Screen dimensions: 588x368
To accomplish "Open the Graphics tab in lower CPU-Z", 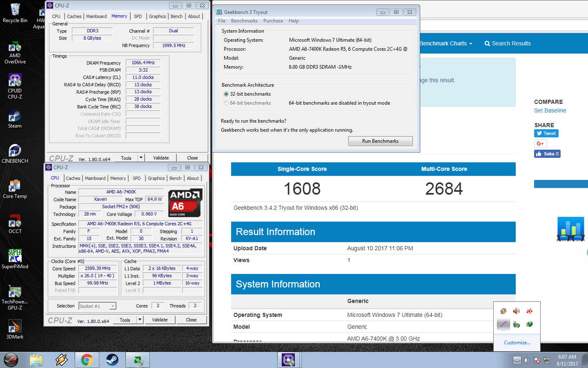I will [x=156, y=178].
